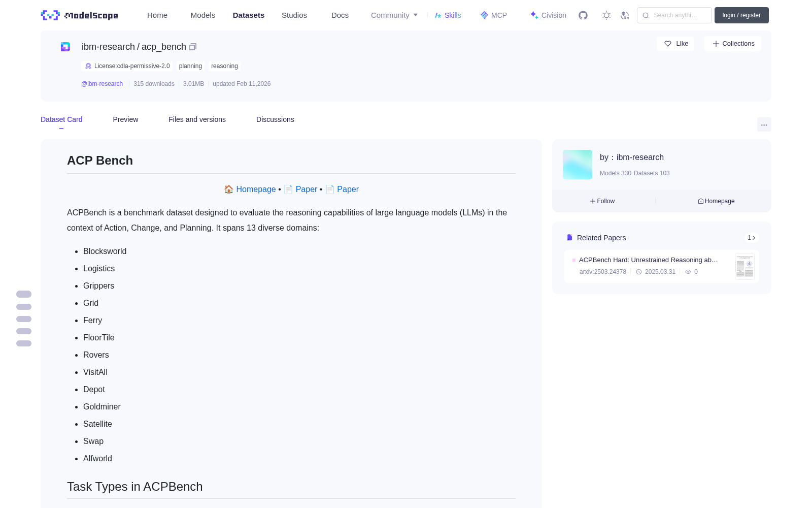
Task: Open ACPBench Hard related paper title
Action: (649, 260)
